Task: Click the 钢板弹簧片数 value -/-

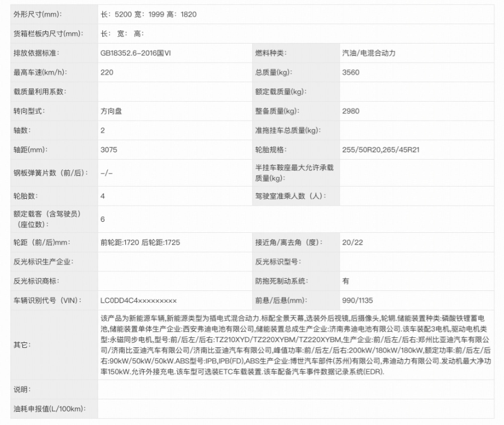Action: [x=106, y=173]
